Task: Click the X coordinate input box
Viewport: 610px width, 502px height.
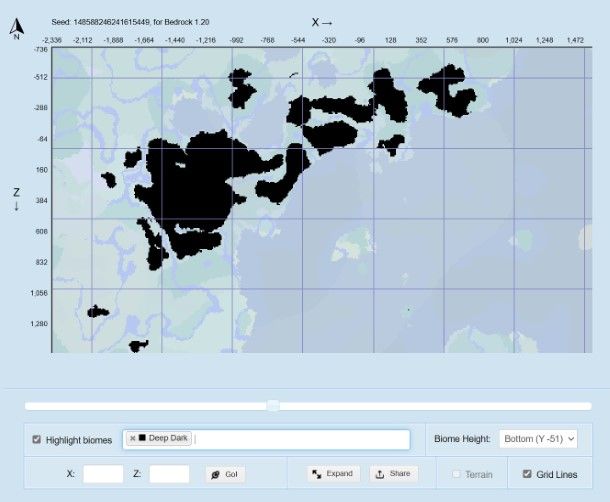Action: pos(103,474)
